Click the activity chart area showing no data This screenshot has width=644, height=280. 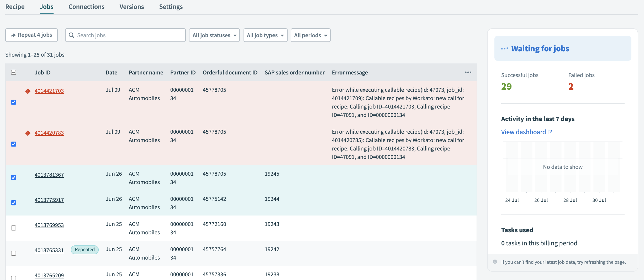[x=562, y=167]
